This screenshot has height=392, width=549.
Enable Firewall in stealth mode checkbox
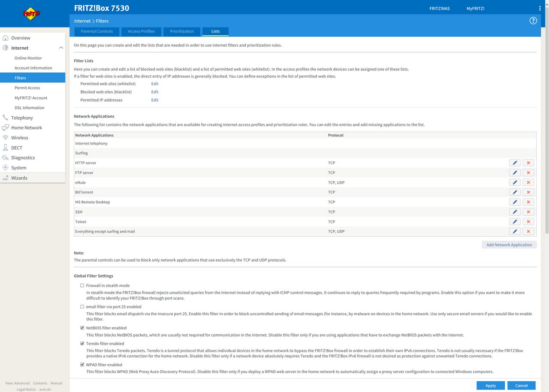coord(82,286)
